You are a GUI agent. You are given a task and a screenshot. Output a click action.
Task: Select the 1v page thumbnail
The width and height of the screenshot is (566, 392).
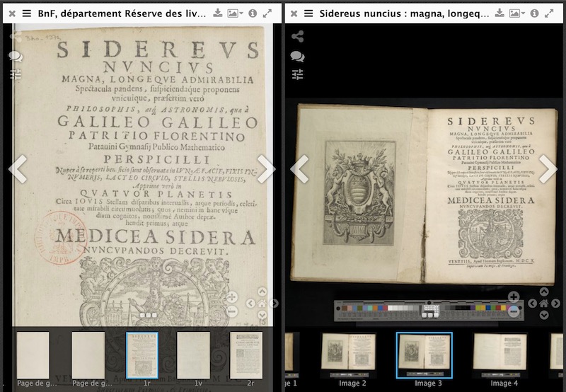(x=193, y=355)
